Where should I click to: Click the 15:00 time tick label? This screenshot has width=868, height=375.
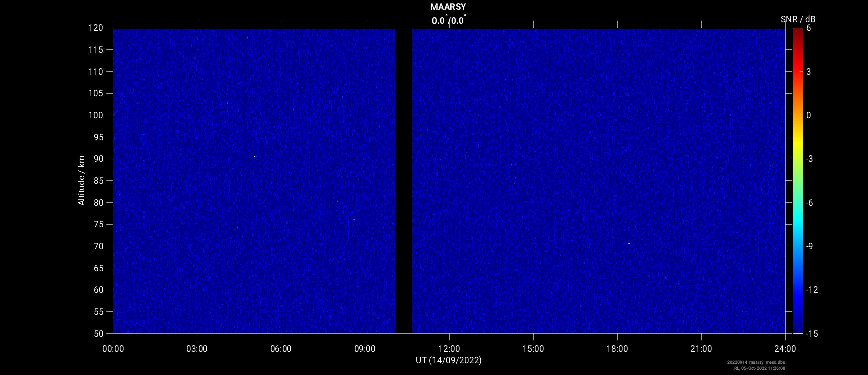(533, 349)
